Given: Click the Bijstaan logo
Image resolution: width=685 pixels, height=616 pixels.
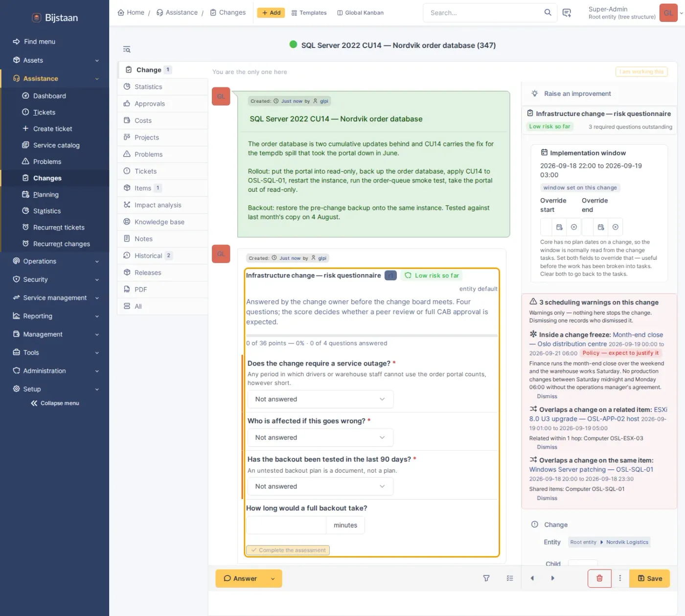Looking at the screenshot, I should 55,18.
